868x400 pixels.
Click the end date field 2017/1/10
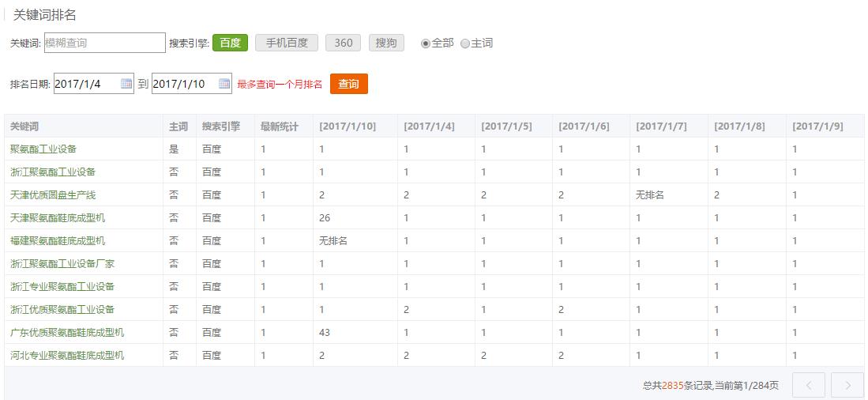[x=192, y=84]
